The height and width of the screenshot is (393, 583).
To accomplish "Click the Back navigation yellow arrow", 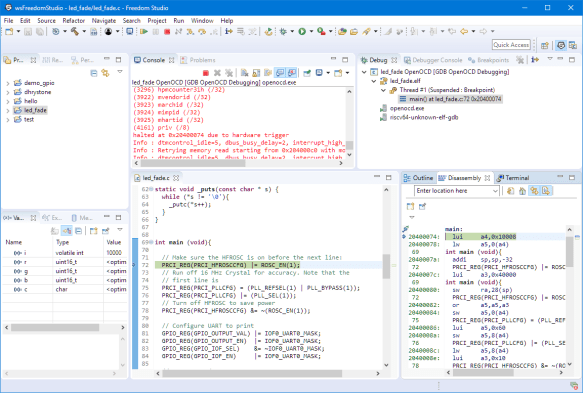I will click(464, 32).
